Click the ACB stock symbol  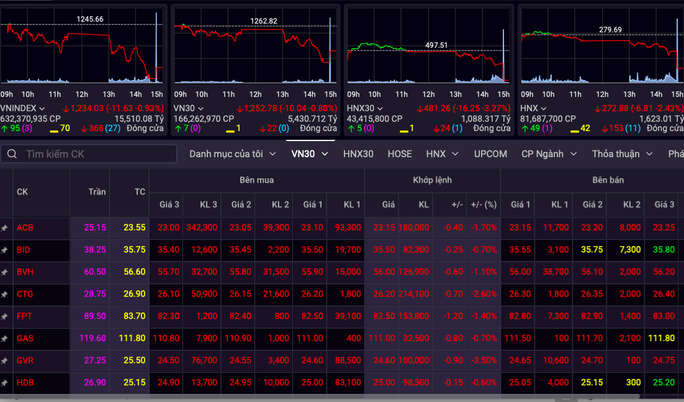coord(24,228)
